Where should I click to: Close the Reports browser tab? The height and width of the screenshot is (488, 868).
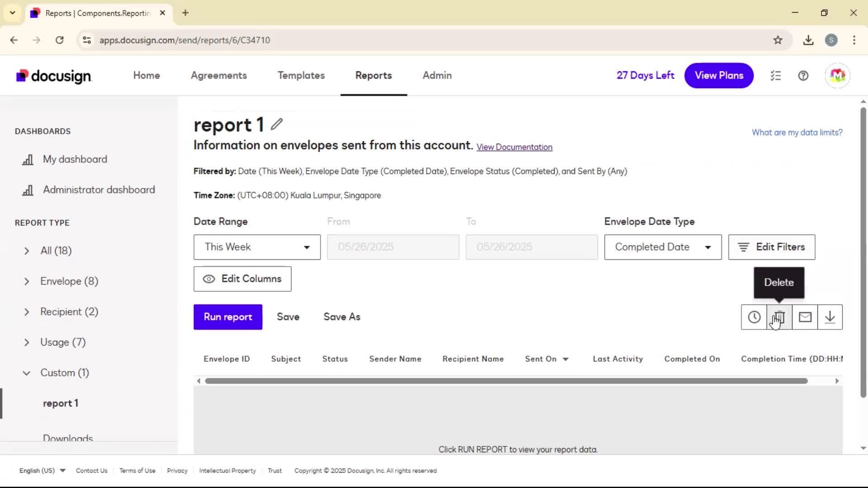(x=163, y=13)
